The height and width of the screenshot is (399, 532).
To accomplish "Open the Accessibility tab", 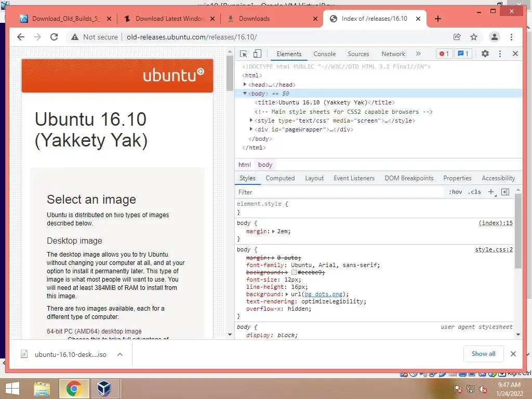I will coord(498,178).
